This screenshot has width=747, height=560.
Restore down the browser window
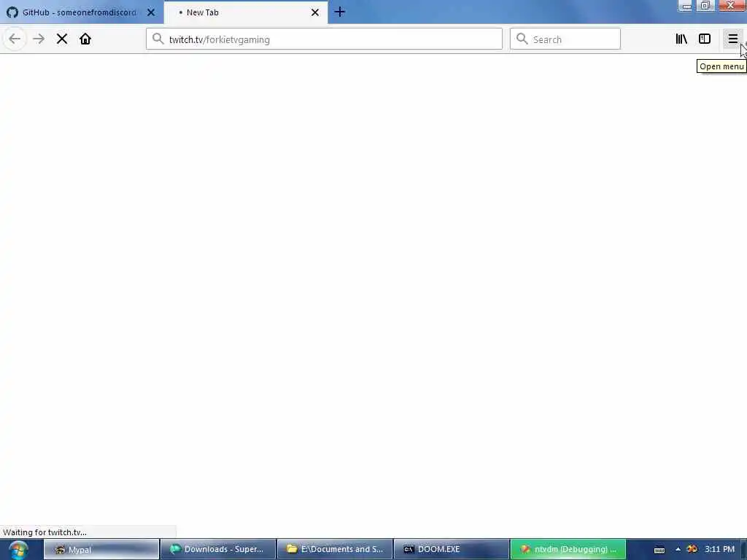705,6
